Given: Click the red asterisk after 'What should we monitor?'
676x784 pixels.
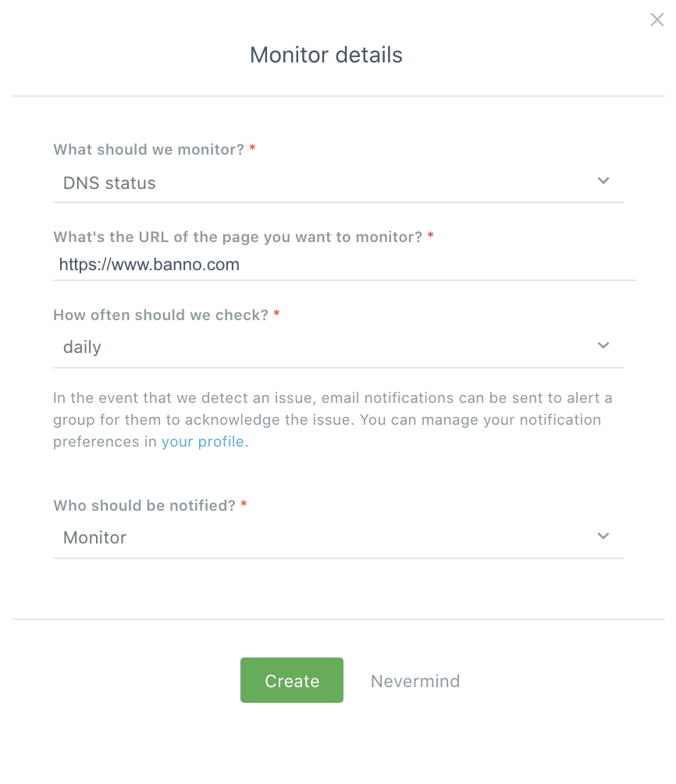Looking at the screenshot, I should point(253,149).
